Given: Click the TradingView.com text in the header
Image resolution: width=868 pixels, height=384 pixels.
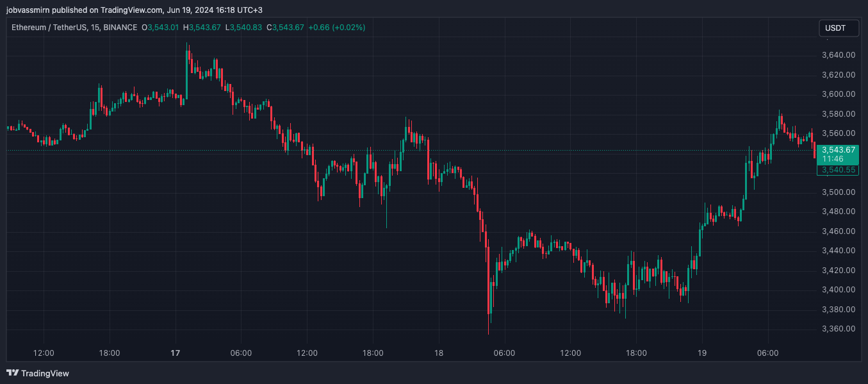Looking at the screenshot, I should click(131, 10).
